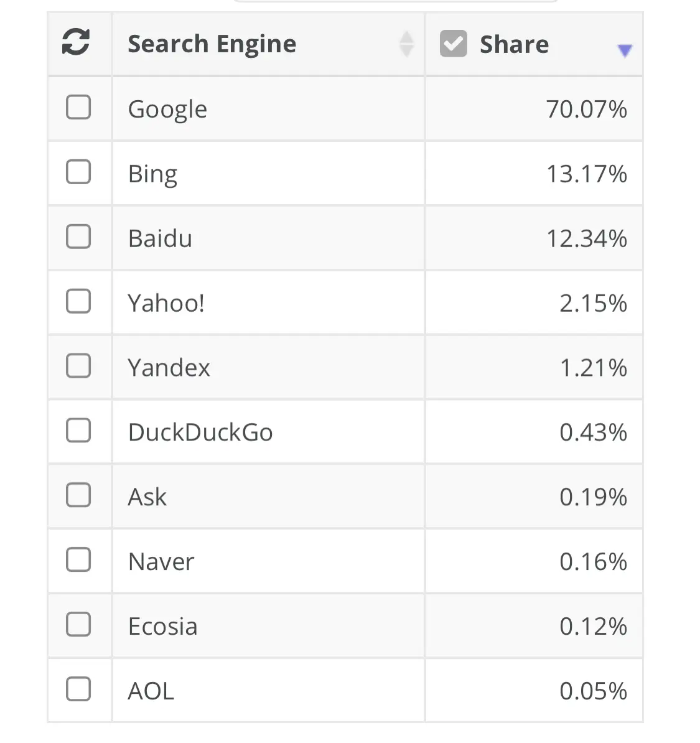Click the refresh arrows icon in header

pos(76,43)
